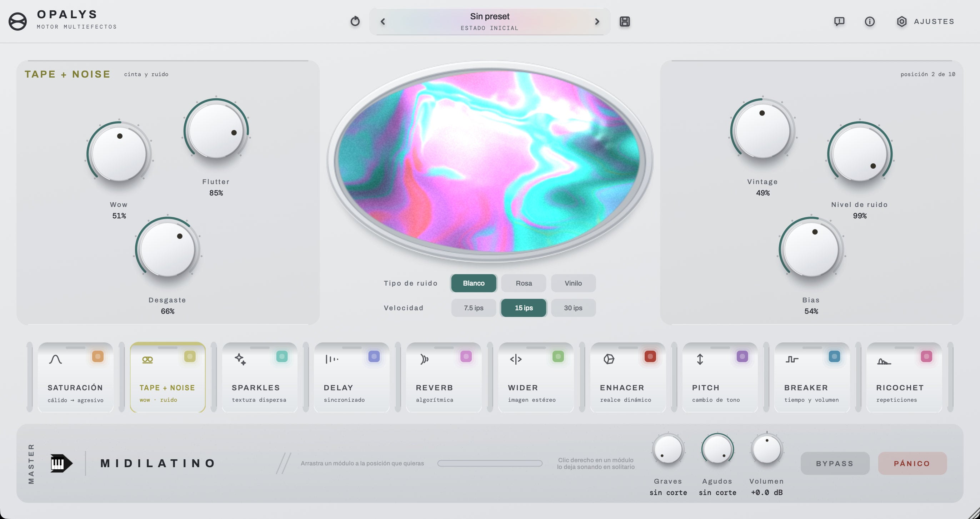
Task: Select the Breaker module tab
Action: click(x=812, y=377)
